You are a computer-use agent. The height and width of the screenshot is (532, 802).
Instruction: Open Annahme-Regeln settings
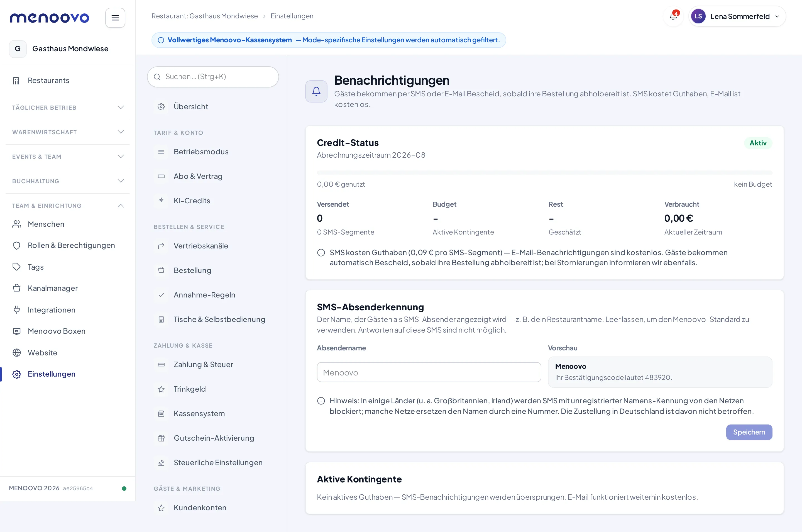213,295
